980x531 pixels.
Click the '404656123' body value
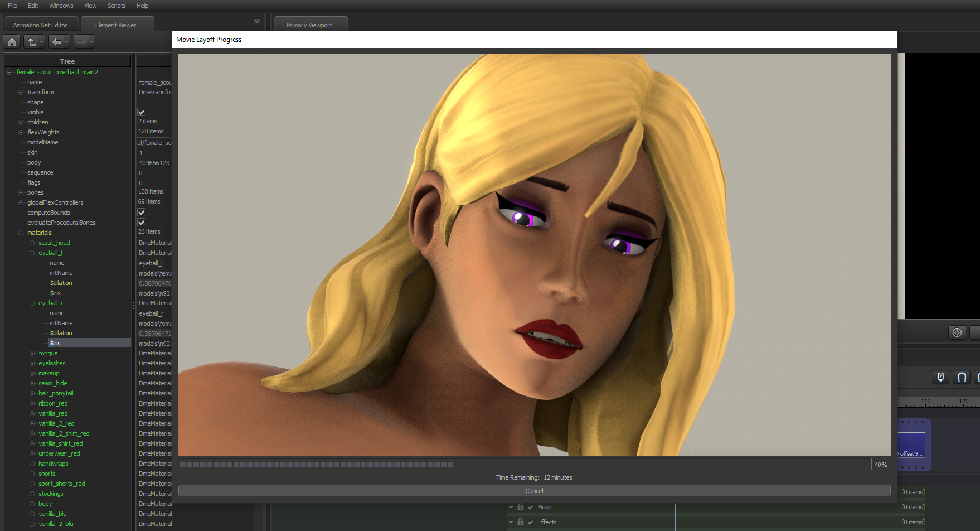154,163
